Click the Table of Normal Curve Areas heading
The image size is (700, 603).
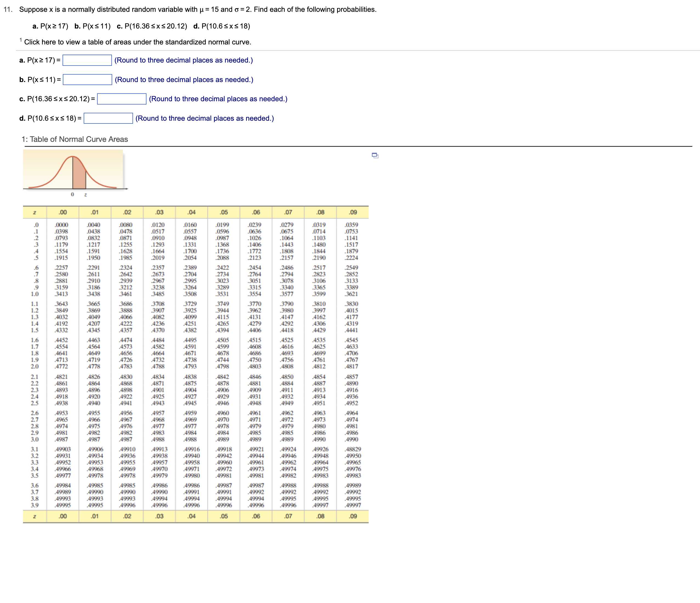(75, 139)
